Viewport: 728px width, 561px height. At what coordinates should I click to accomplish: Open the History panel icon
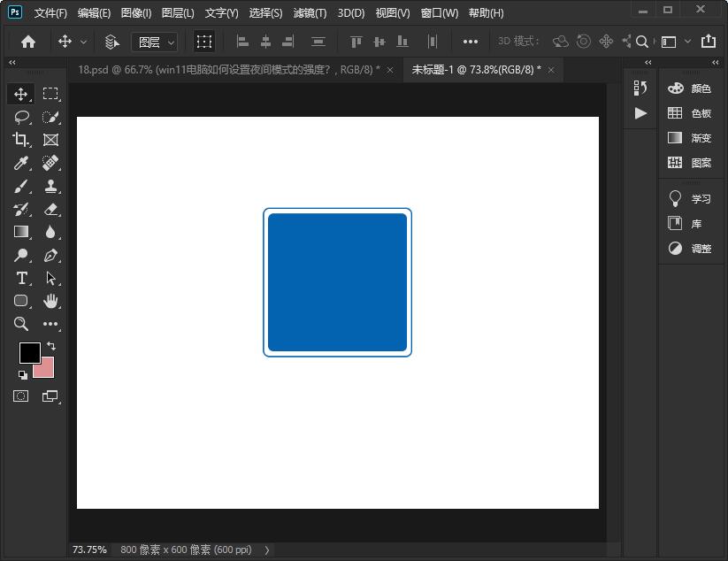(x=640, y=88)
